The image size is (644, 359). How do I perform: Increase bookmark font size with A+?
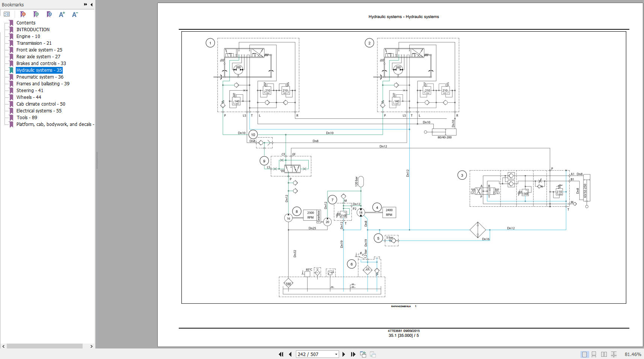[62, 14]
